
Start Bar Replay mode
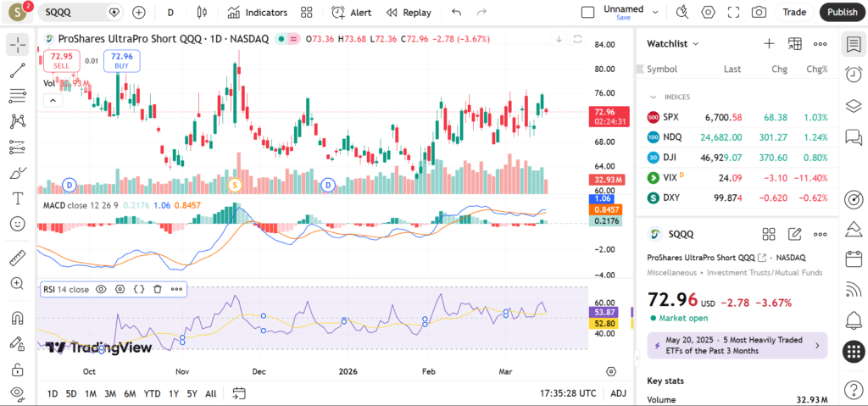[x=408, y=13]
